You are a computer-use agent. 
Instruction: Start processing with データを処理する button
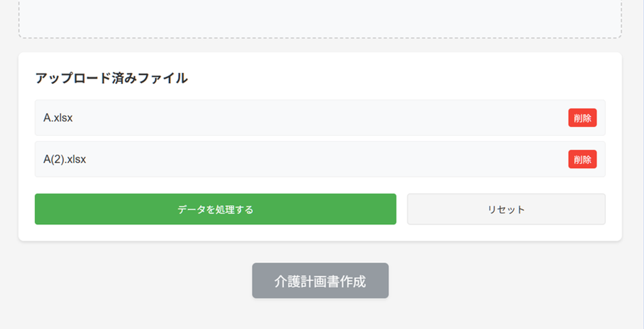coord(215,209)
